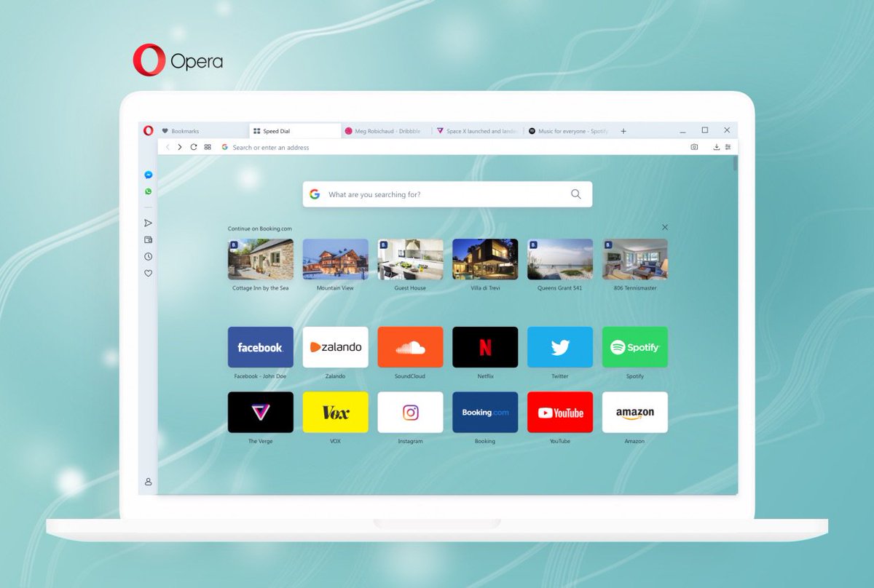Open the Vox speed dial tile
This screenshot has width=874, height=588.
coord(335,413)
